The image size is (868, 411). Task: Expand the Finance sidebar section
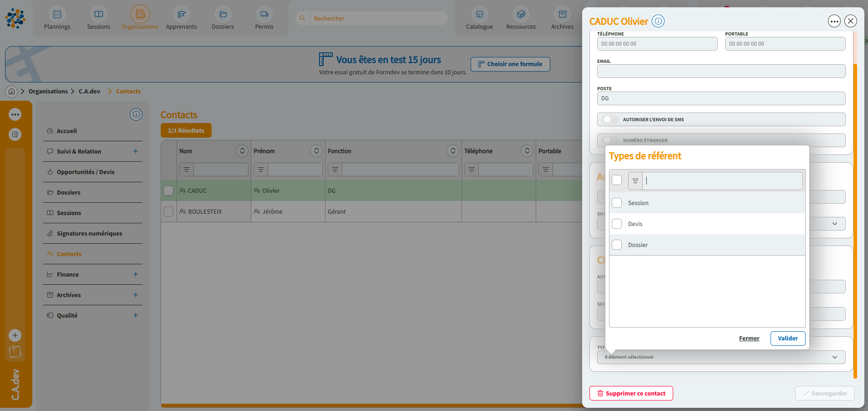pos(136,274)
